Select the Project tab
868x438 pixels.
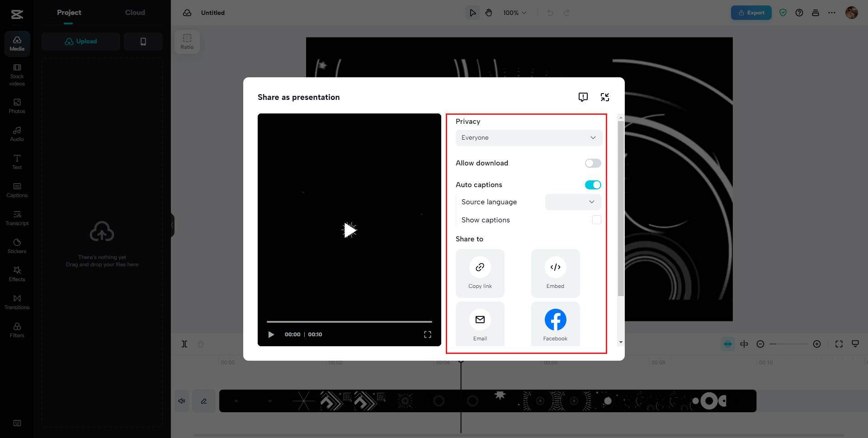tap(69, 13)
